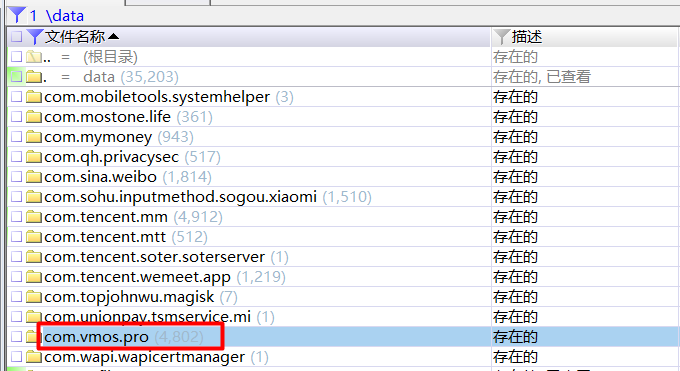Click the folder icon of com.tencent.wemeet.app
Image resolution: width=680 pixels, height=371 pixels.
(x=33, y=276)
